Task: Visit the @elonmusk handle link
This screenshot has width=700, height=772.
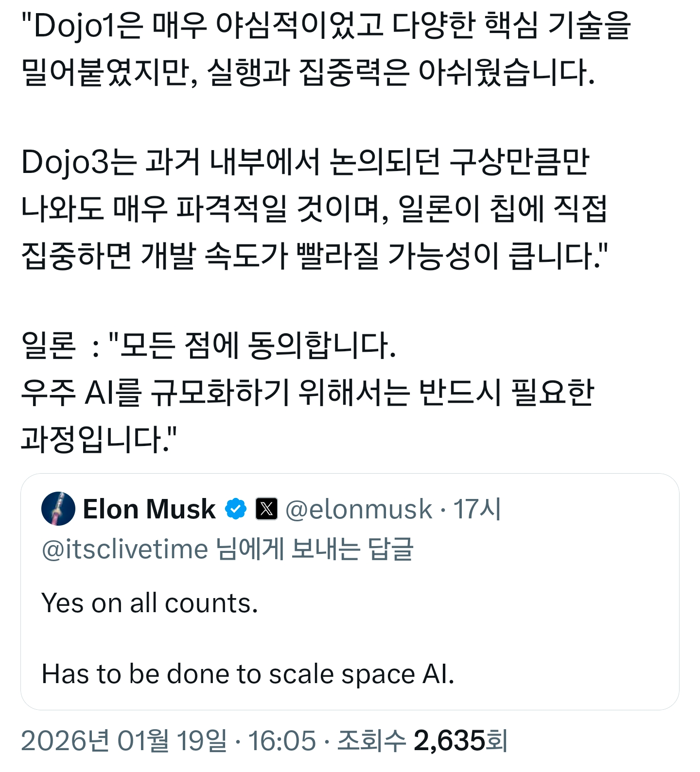Action: (358, 509)
